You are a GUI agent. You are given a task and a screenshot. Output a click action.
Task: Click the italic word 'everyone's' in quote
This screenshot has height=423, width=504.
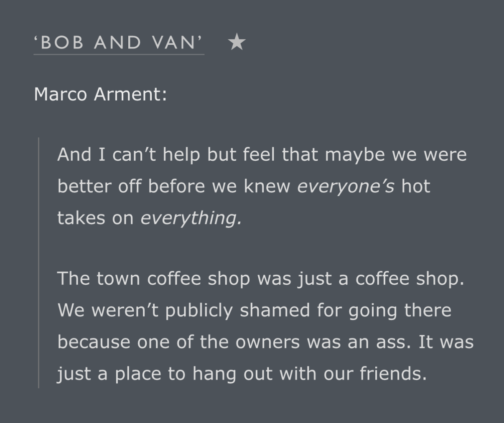[346, 186]
